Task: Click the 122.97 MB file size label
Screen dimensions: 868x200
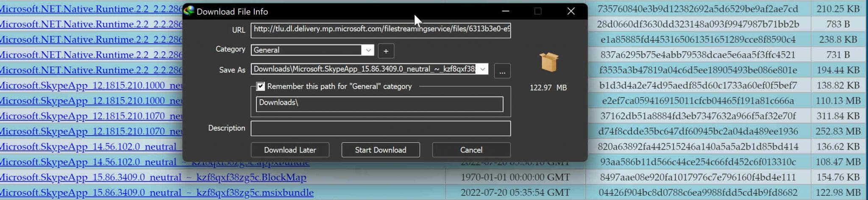Action: pyautogui.click(x=548, y=88)
